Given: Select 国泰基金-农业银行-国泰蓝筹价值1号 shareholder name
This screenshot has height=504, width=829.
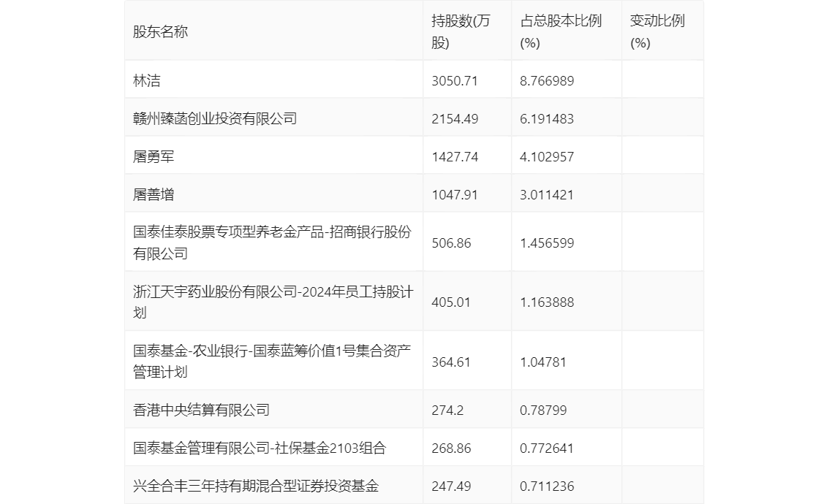Looking at the screenshot, I should coord(272,362).
